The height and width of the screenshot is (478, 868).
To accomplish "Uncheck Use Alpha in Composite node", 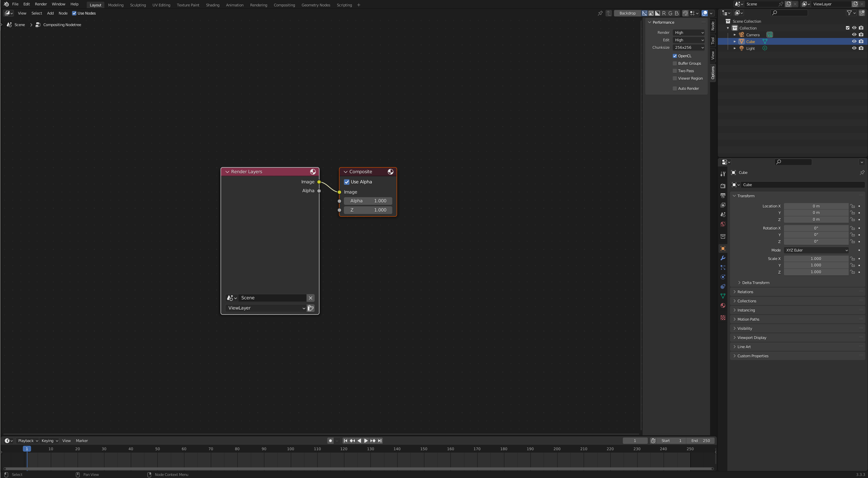I will tap(347, 182).
